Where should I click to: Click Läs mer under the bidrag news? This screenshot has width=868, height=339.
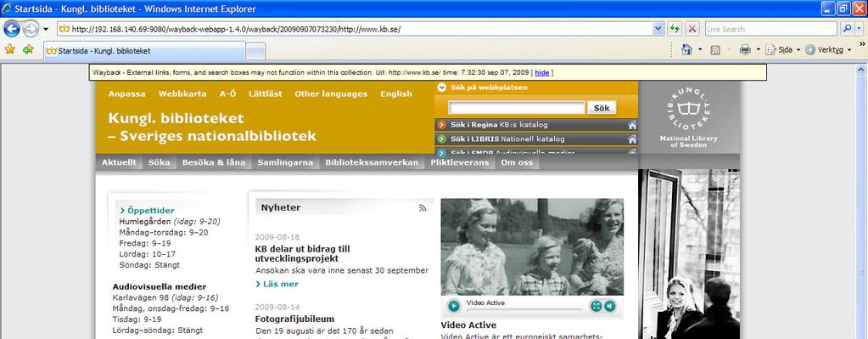277,284
